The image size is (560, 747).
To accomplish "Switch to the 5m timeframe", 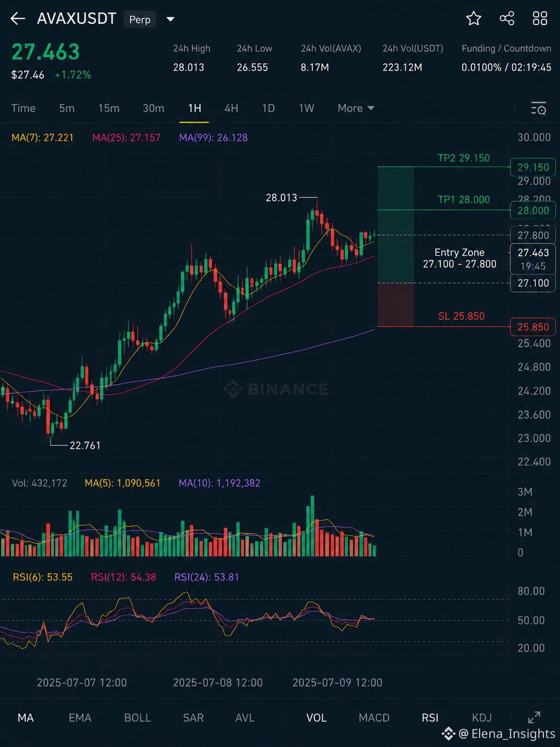I will point(67,108).
